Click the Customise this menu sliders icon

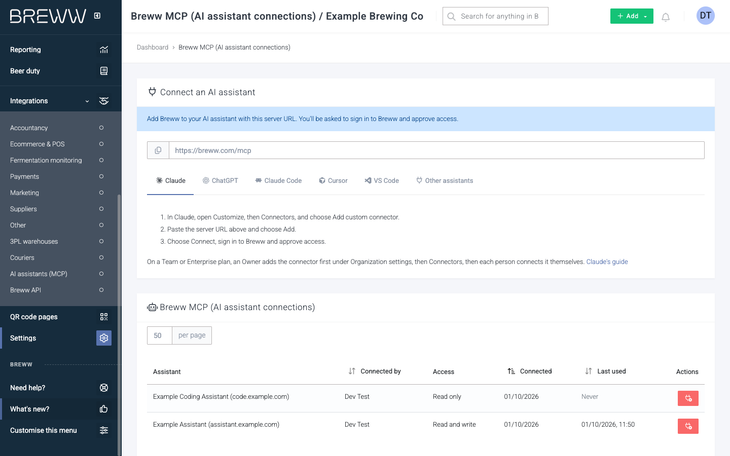pyautogui.click(x=104, y=430)
